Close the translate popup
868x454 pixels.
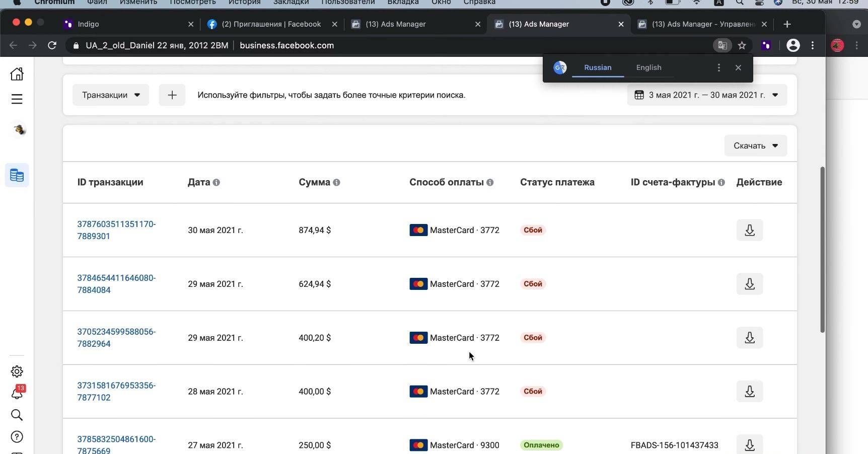click(x=738, y=67)
